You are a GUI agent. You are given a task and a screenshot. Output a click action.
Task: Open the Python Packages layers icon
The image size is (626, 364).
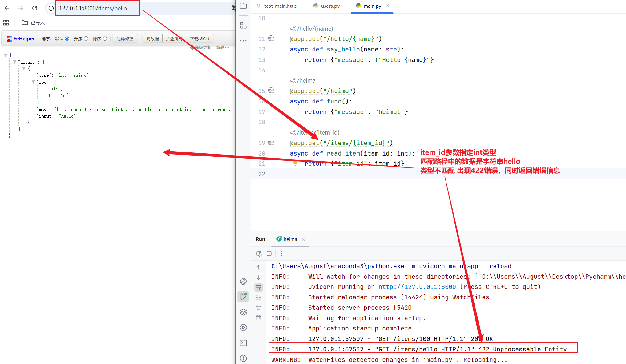point(243,312)
